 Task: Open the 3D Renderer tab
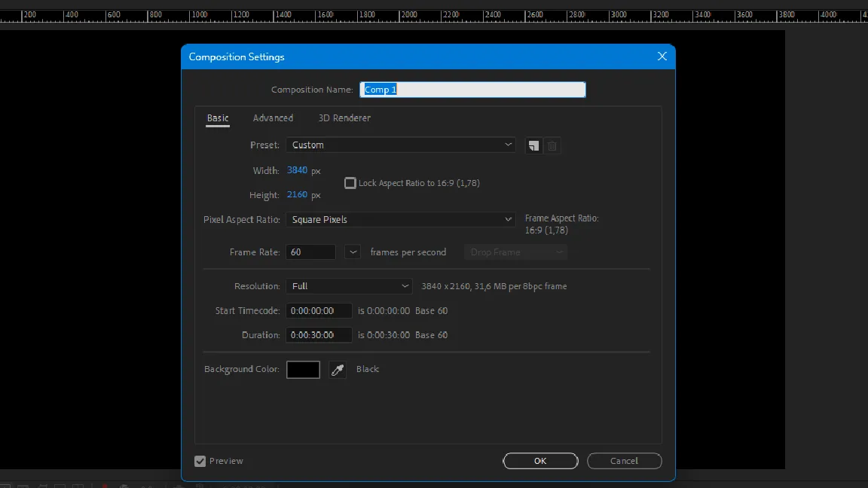[x=344, y=117]
